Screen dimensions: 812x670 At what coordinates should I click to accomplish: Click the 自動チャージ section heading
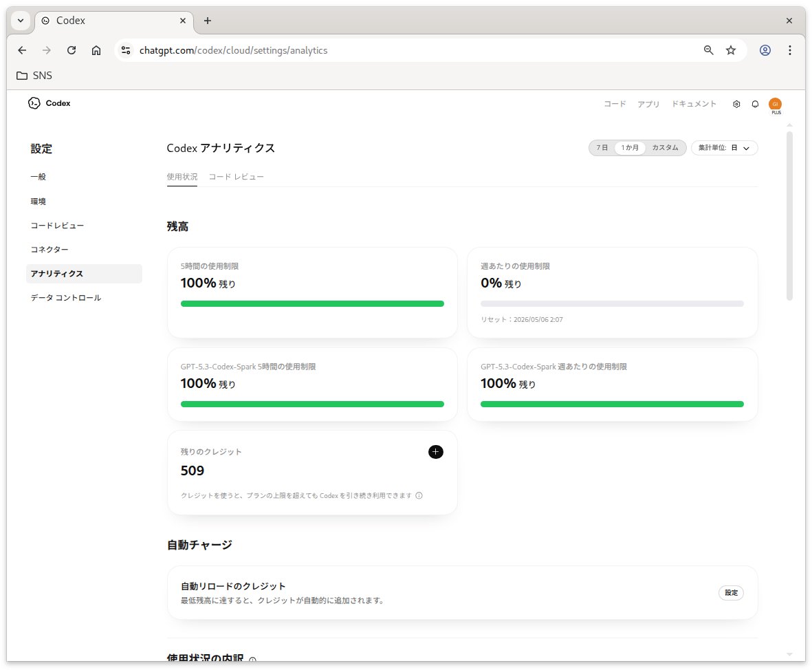(x=199, y=545)
